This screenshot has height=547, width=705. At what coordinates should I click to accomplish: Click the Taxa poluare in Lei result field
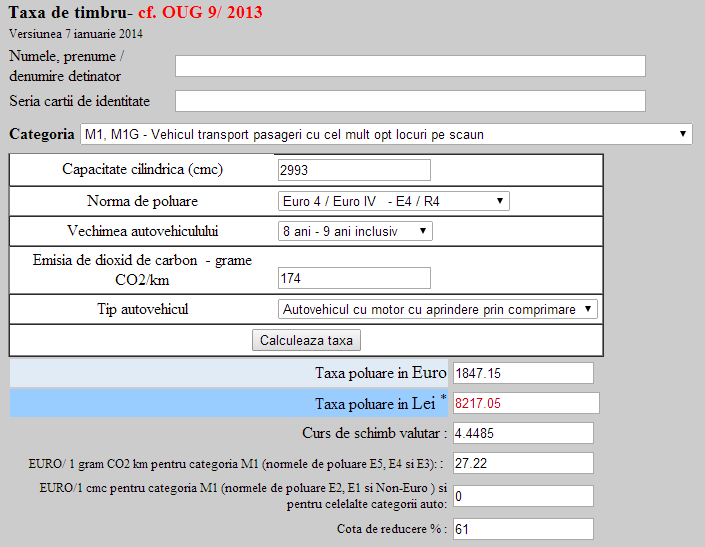click(x=526, y=403)
